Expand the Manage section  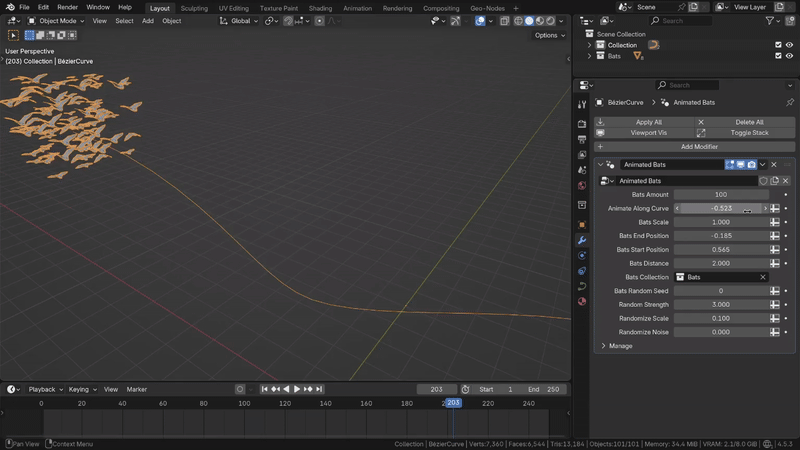(x=620, y=346)
